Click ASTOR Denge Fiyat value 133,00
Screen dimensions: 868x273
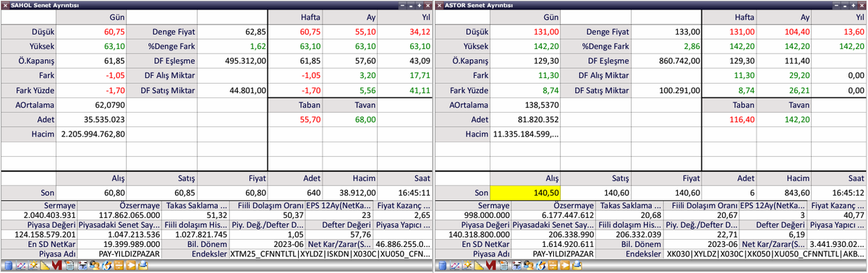pyautogui.click(x=688, y=32)
